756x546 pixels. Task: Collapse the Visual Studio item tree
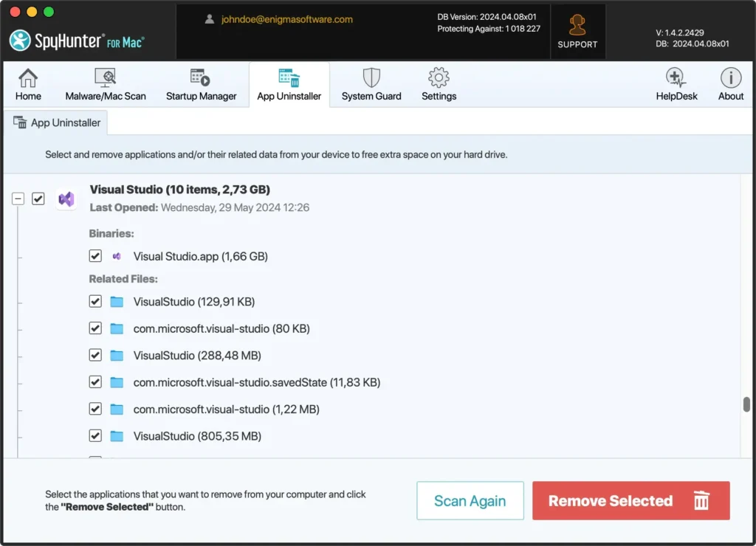click(18, 198)
